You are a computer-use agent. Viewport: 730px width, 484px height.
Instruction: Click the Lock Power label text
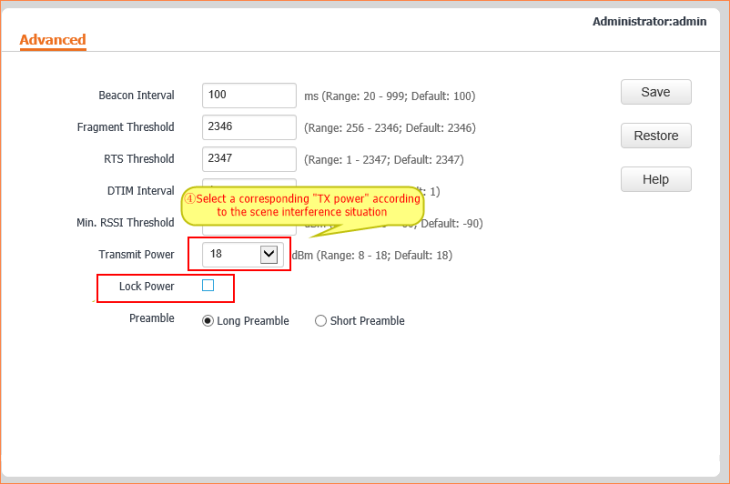(x=146, y=287)
